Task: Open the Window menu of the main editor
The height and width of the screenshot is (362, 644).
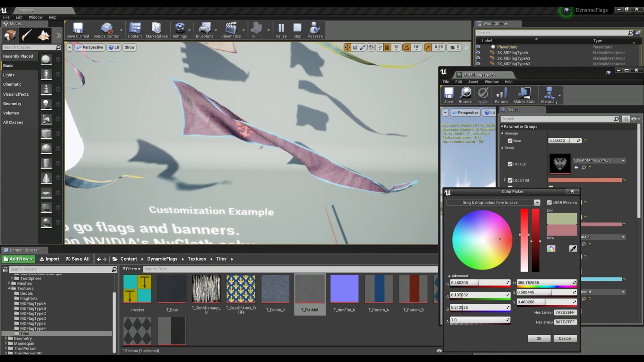Action: coord(35,17)
